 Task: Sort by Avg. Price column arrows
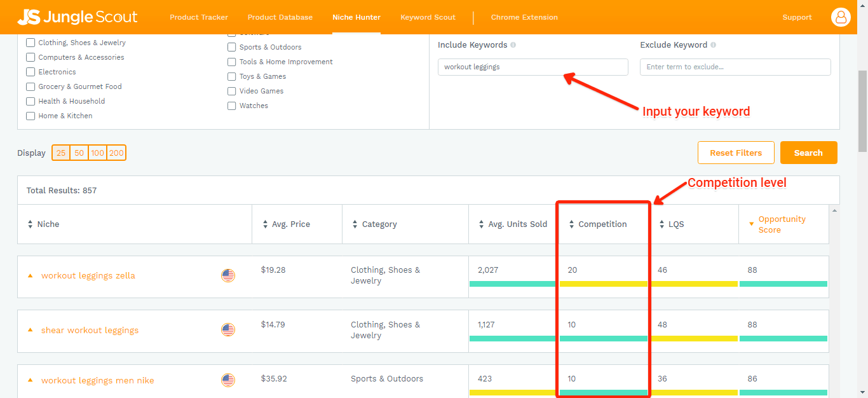click(266, 224)
